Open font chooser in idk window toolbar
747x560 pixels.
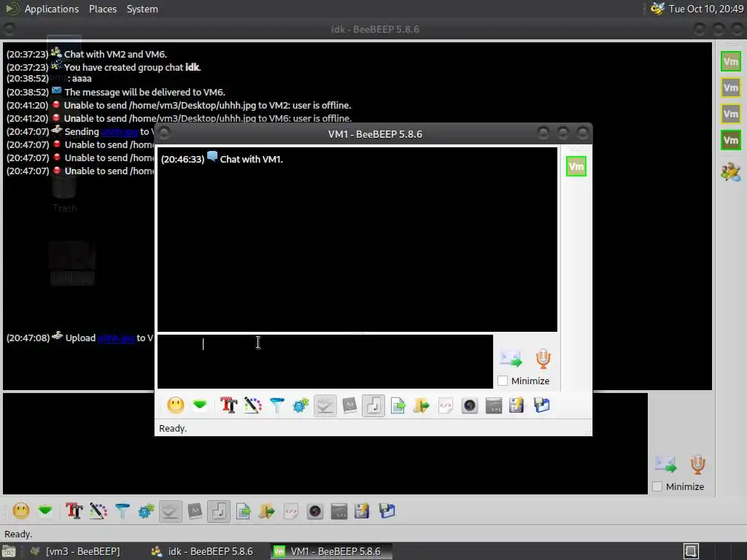74,511
